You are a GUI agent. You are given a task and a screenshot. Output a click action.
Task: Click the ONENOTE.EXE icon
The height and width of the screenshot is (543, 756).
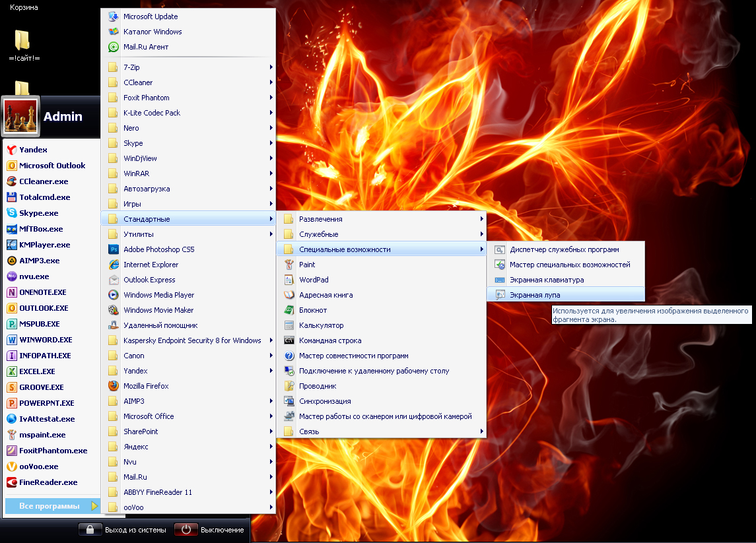click(x=12, y=292)
